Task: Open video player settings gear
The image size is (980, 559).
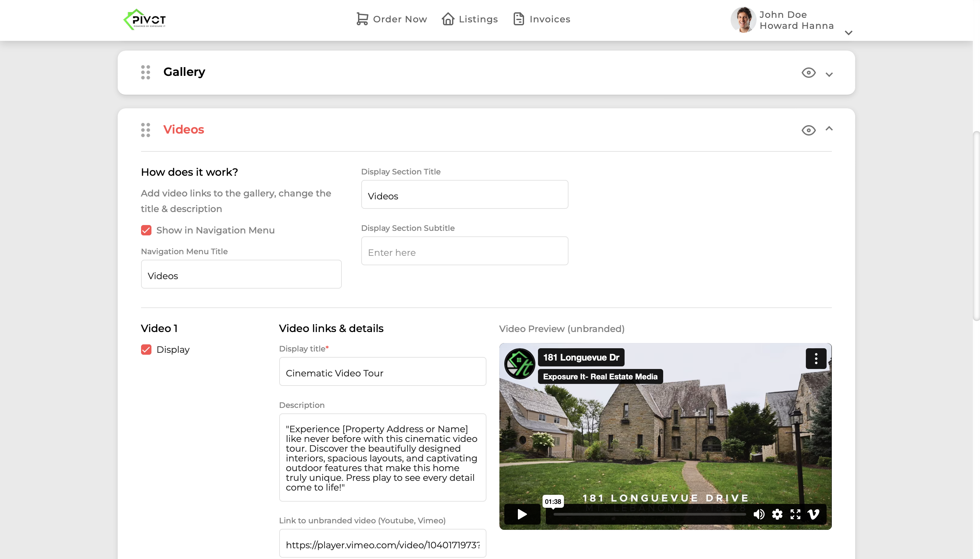Action: [x=777, y=514]
